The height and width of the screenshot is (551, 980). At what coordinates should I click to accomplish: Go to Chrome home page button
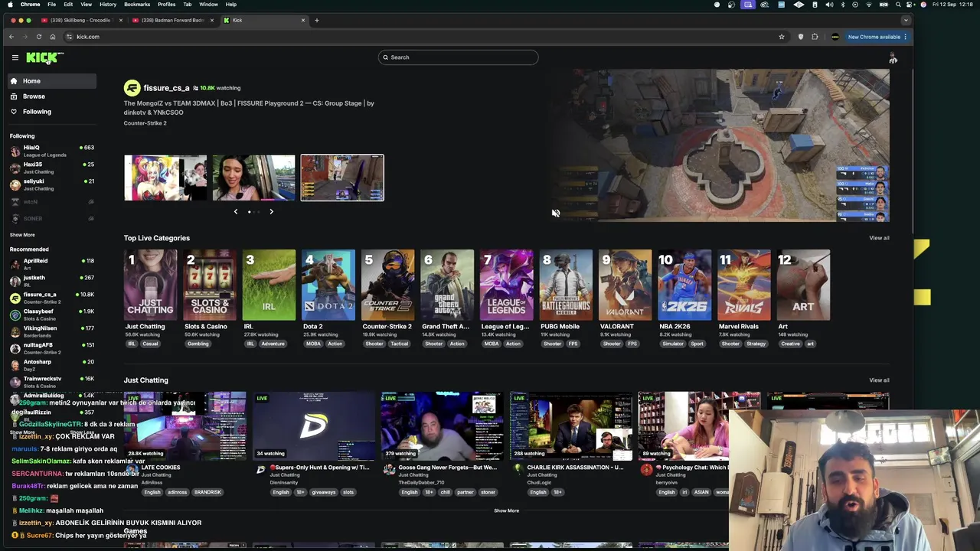[x=53, y=37]
